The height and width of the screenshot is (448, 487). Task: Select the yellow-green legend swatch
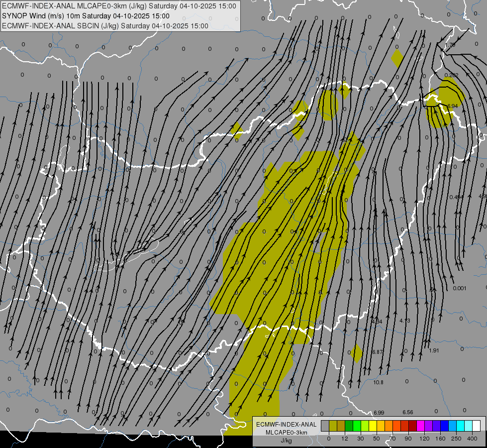tap(365, 426)
